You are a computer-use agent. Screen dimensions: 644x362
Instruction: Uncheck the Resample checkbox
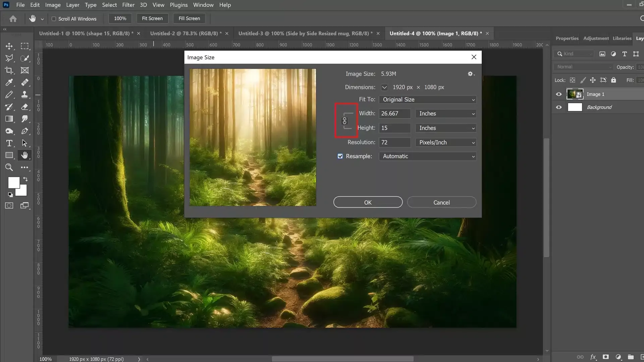340,156
